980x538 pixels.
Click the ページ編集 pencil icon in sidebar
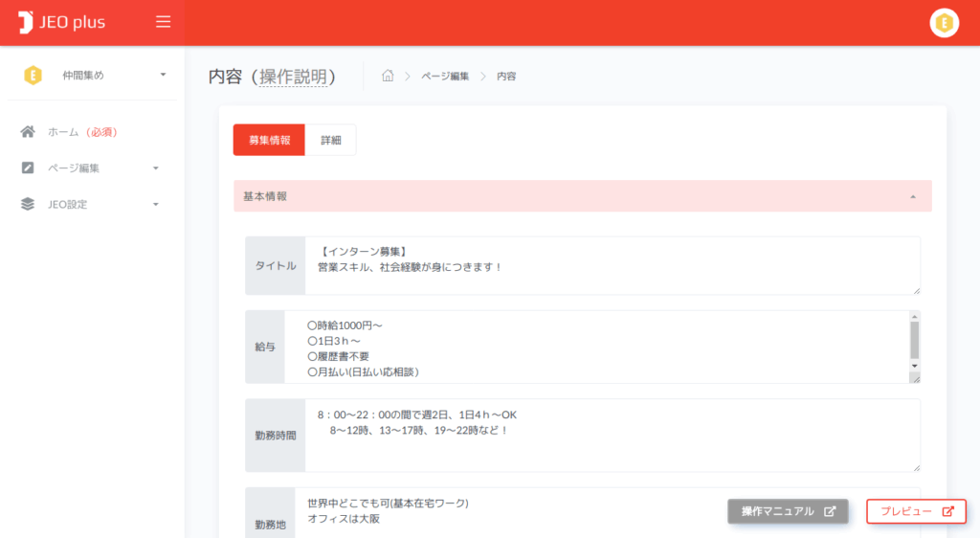[28, 168]
